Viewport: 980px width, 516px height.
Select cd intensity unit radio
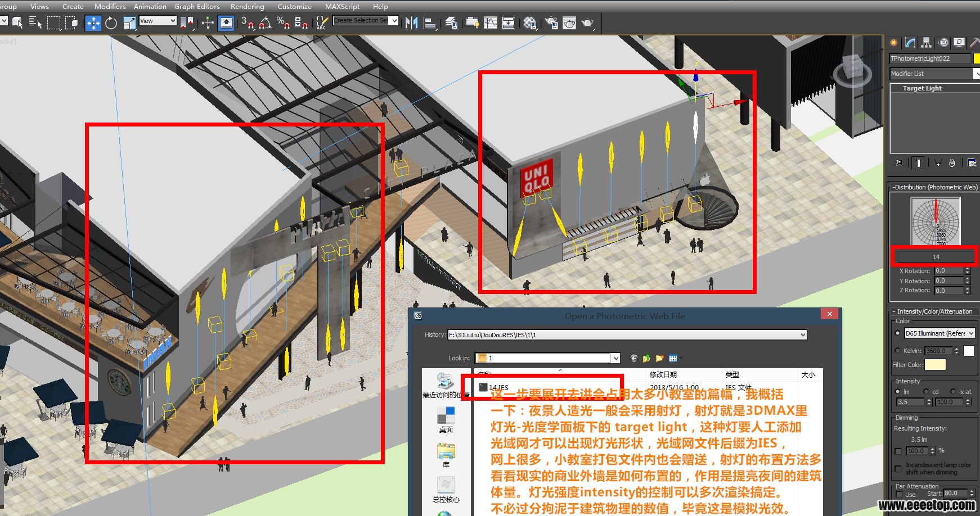[x=926, y=392]
